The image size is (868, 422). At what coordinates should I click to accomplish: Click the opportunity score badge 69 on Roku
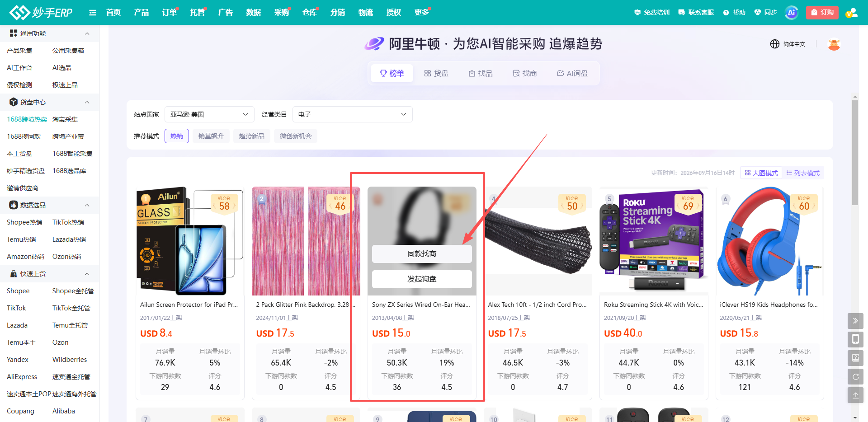coord(688,204)
